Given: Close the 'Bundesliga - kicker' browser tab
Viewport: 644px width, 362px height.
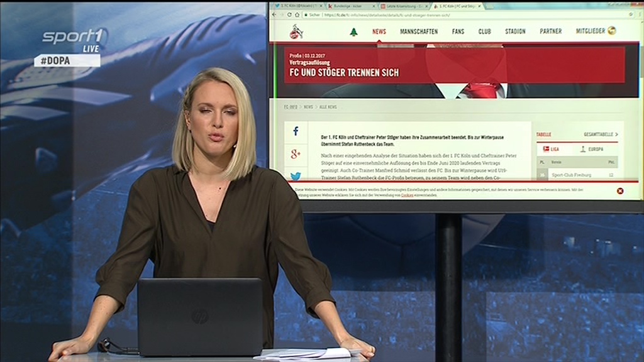Looking at the screenshot, I should [374, 6].
